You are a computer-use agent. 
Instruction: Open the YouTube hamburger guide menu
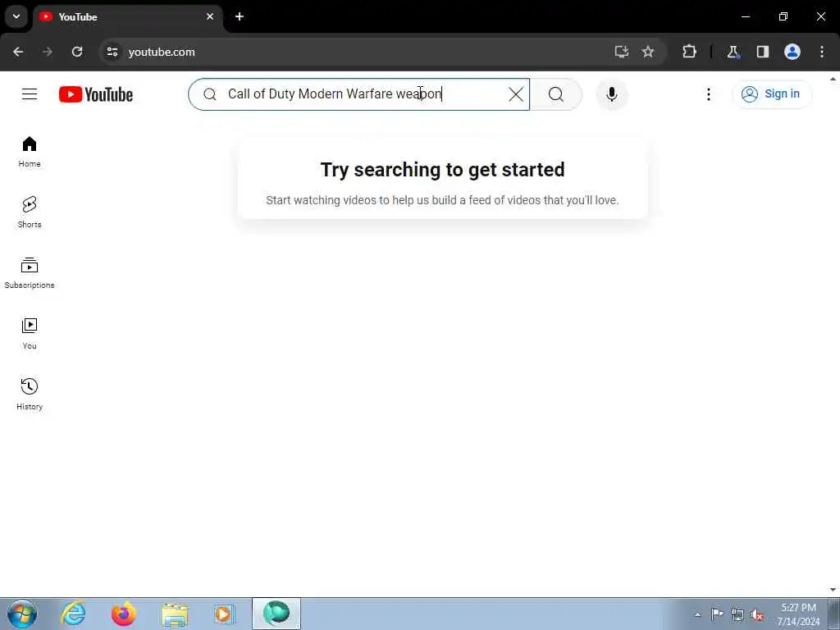pos(30,94)
